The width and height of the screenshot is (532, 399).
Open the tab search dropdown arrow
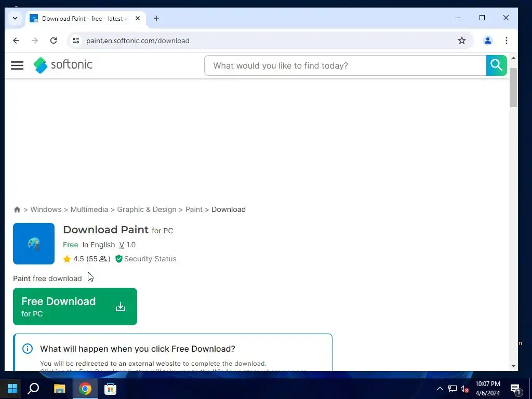15,18
